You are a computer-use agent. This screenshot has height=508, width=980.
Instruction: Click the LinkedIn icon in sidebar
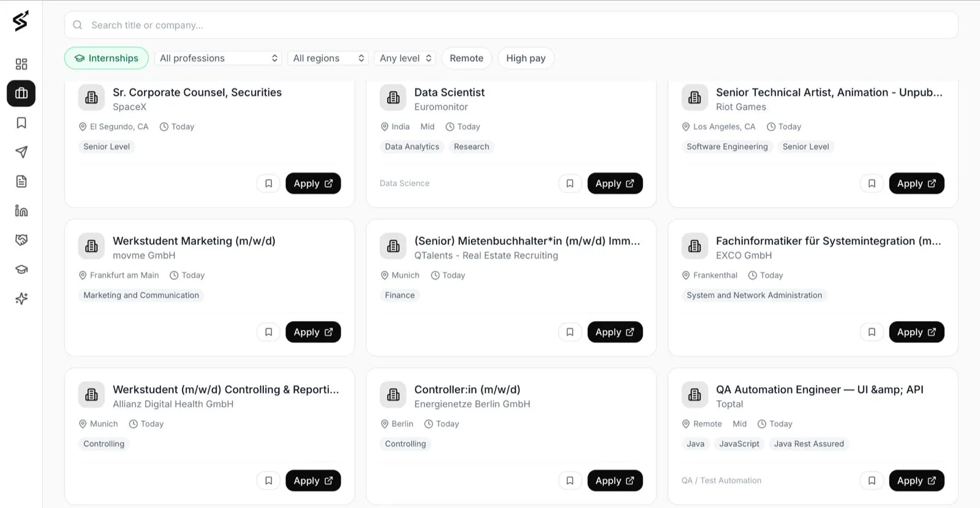tap(21, 211)
